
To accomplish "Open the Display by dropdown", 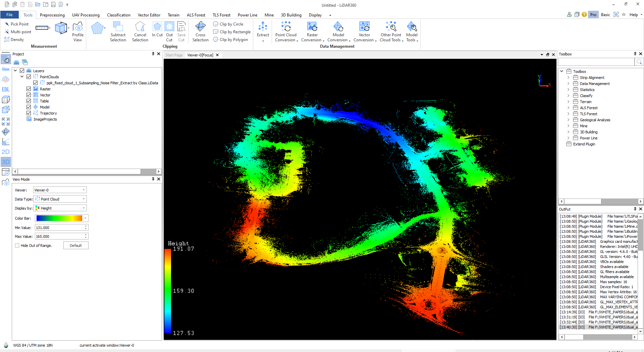I will [x=60, y=208].
